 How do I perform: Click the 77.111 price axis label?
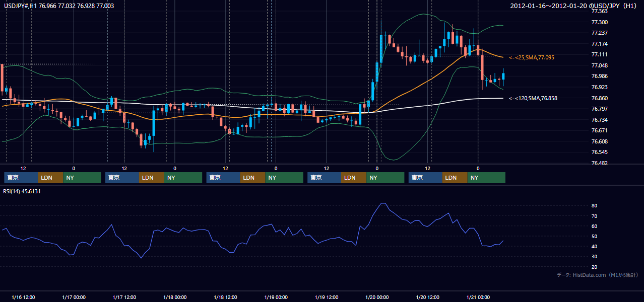tap(599, 54)
